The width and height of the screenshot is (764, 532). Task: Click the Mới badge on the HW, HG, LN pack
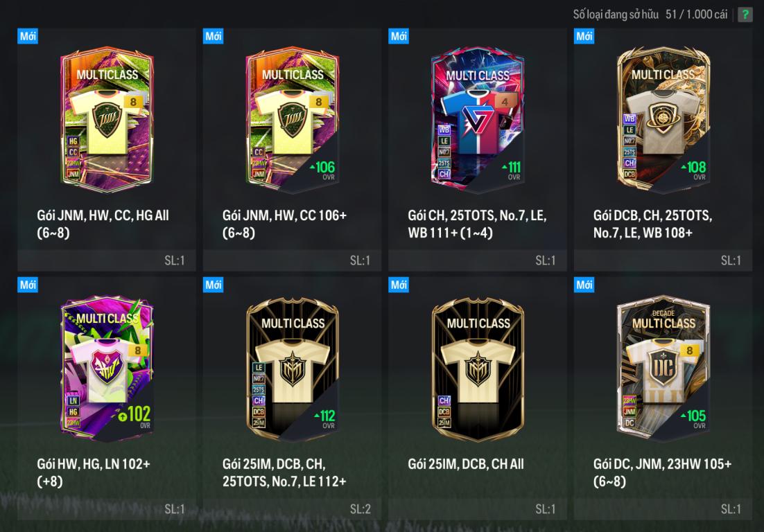(x=28, y=285)
